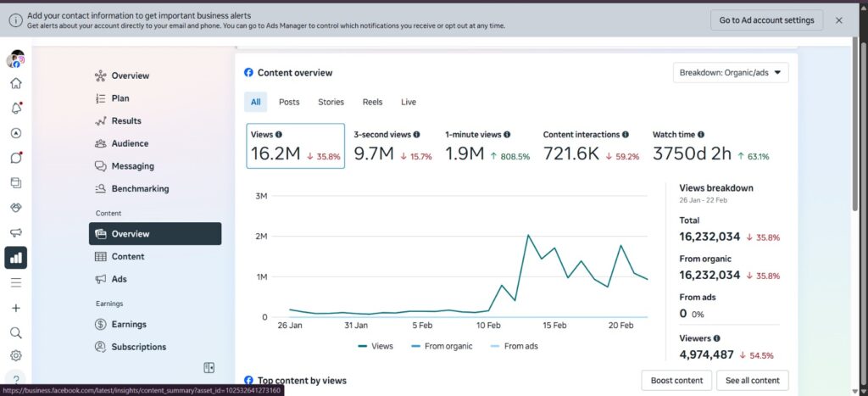Open the Ads megaphone icon in rail
The image size is (868, 396).
point(16,232)
